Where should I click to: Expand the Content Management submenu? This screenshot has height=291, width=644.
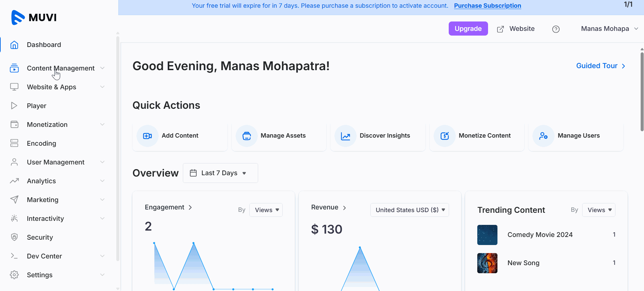click(102, 68)
